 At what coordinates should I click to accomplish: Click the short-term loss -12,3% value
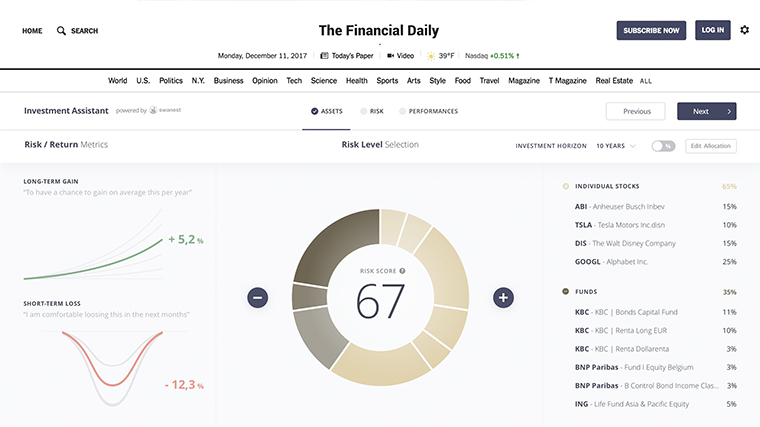(184, 385)
